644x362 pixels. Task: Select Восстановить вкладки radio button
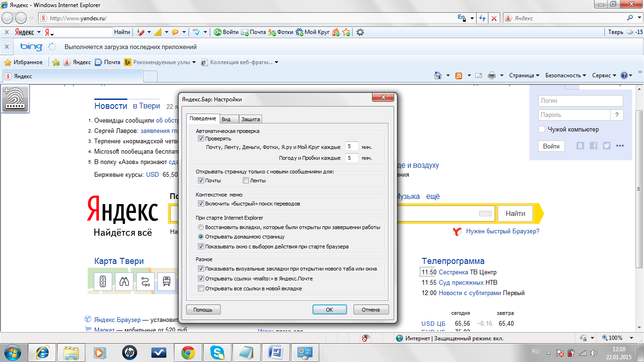201,227
